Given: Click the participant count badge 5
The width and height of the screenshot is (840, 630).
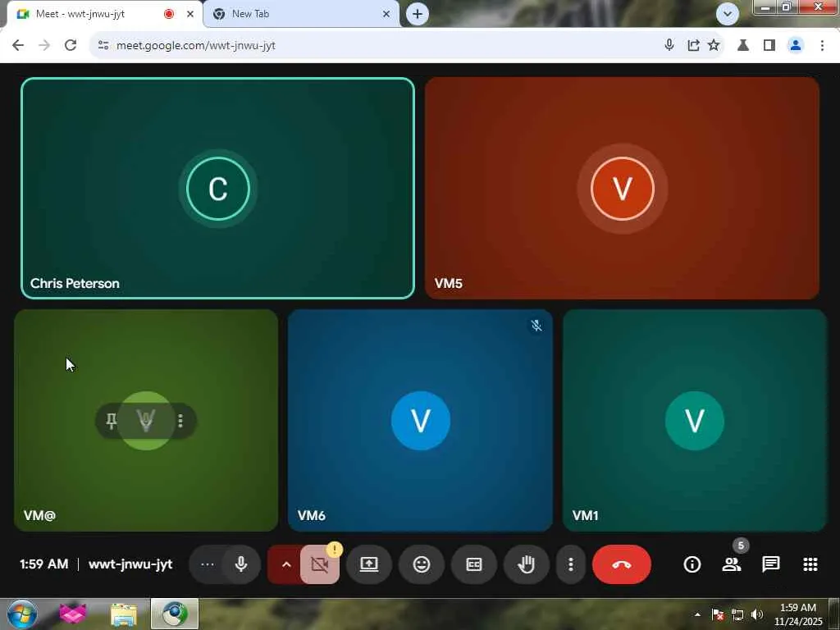Looking at the screenshot, I should 741,546.
